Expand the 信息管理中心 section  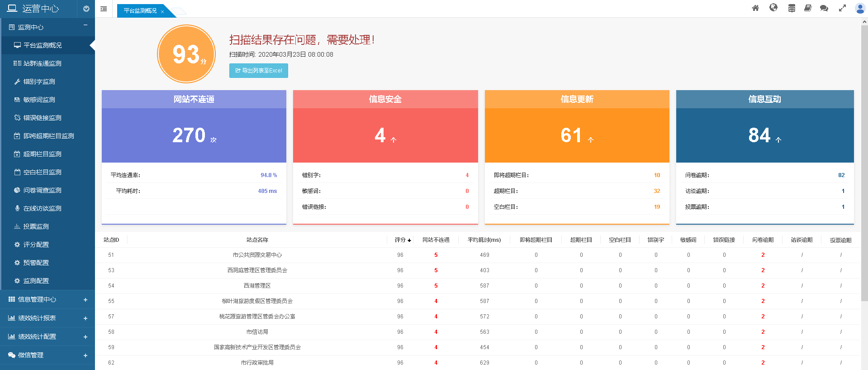pyautogui.click(x=85, y=300)
